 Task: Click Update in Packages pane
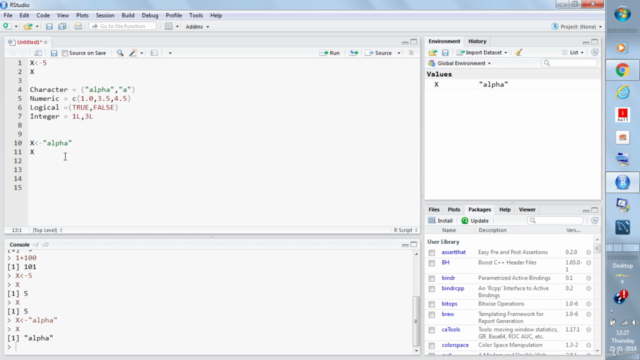coord(475,220)
